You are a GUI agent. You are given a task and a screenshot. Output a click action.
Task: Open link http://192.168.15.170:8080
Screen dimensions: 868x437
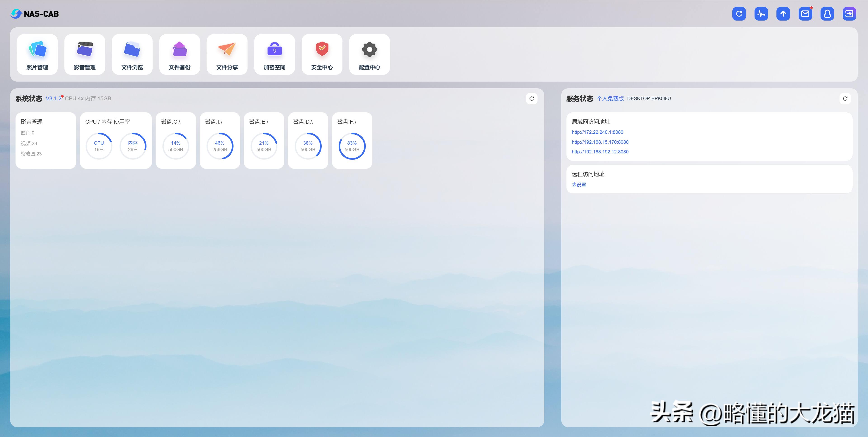tap(600, 142)
